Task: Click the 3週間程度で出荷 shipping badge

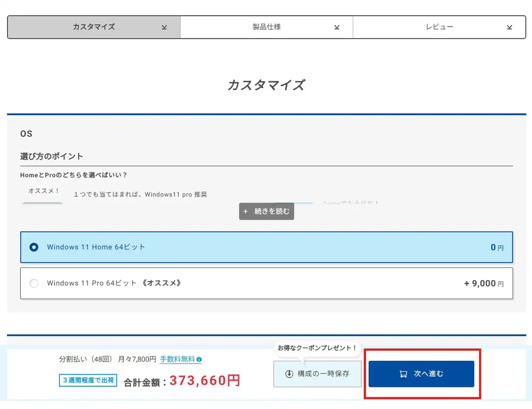Action: [88, 380]
